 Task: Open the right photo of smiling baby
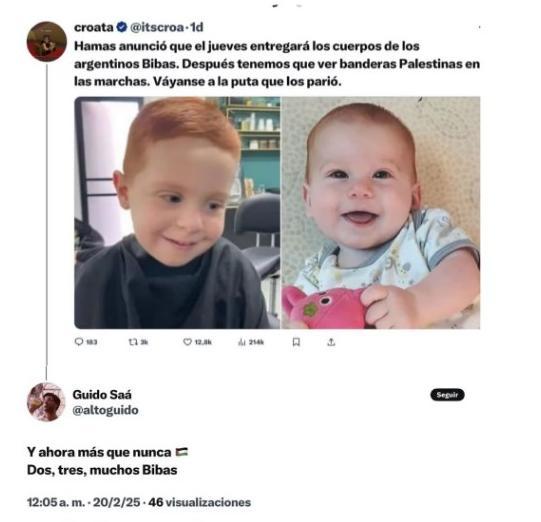pyautogui.click(x=381, y=213)
